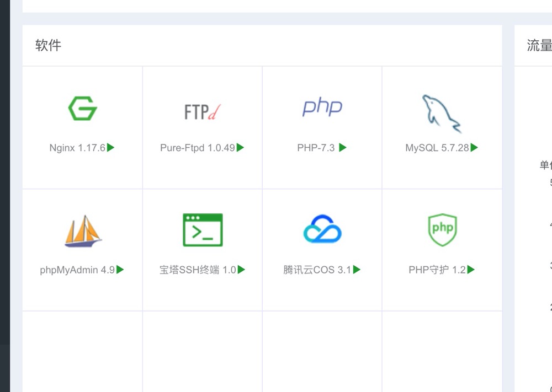The height and width of the screenshot is (392, 552).
Task: Open the 腾讯云COS 3.1 label
Action: pyautogui.click(x=317, y=270)
